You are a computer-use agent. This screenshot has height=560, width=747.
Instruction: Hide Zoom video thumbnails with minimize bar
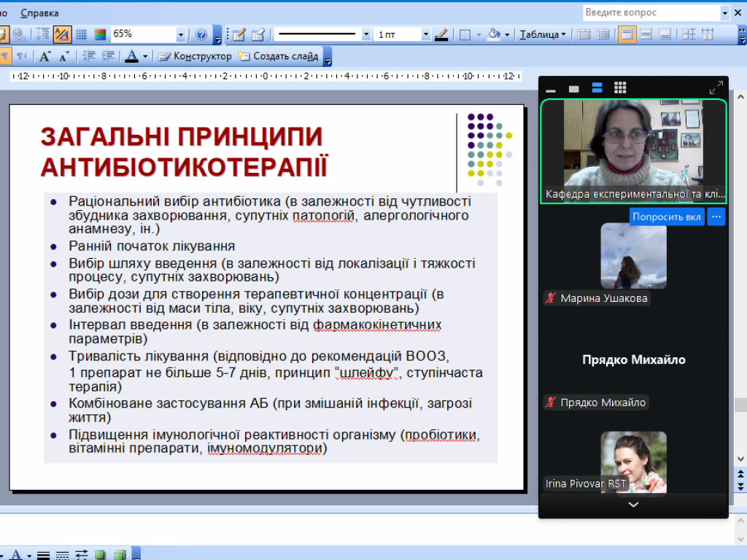click(551, 89)
